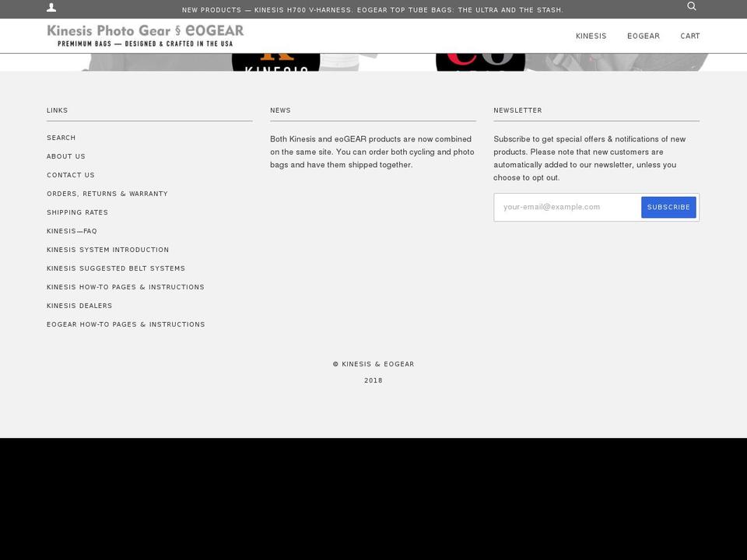Click the NEWSLETTER section heading
The height and width of the screenshot is (560, 747).
[x=518, y=110]
